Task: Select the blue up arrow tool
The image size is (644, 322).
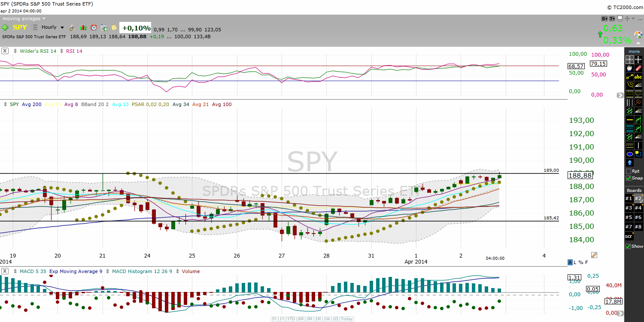Action: (629, 163)
